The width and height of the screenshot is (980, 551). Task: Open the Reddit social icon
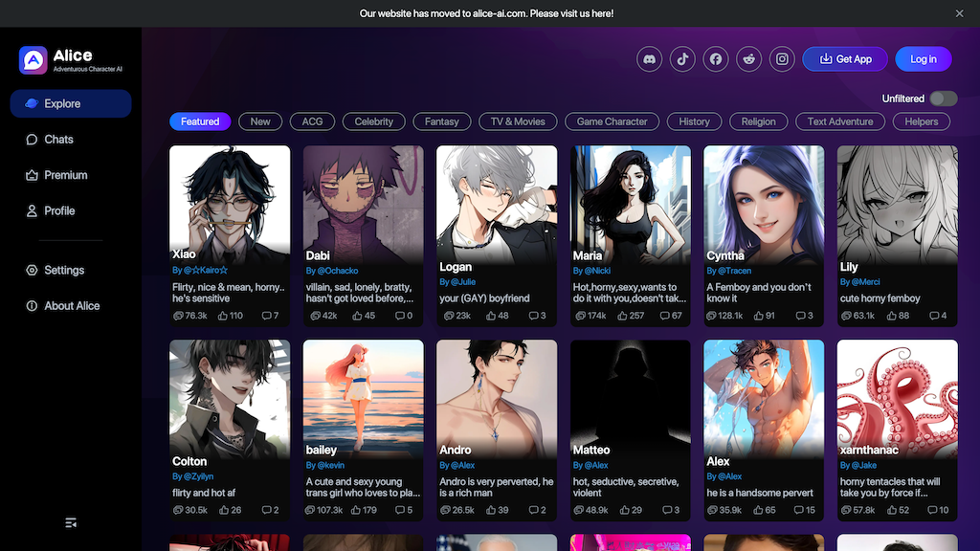tap(749, 59)
